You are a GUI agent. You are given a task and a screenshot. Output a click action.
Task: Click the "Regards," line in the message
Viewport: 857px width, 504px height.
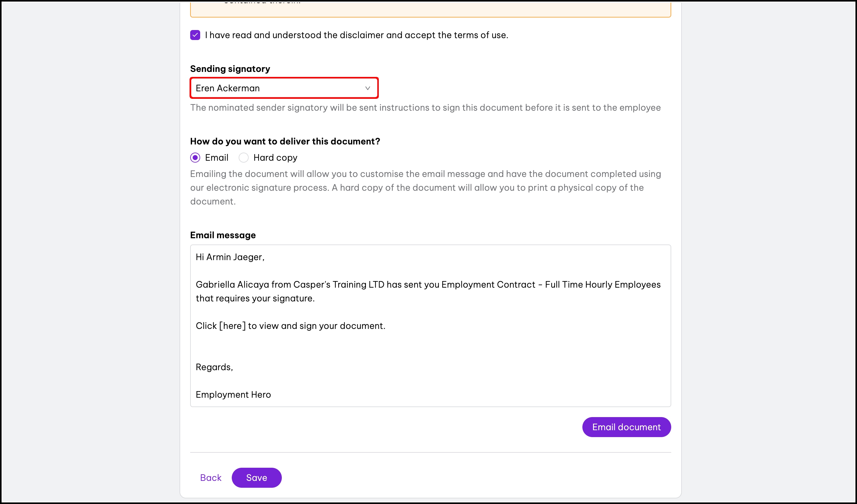pos(214,367)
